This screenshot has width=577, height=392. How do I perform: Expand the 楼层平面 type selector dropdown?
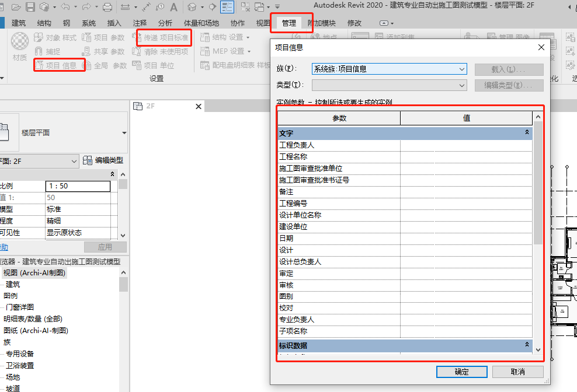(124, 133)
